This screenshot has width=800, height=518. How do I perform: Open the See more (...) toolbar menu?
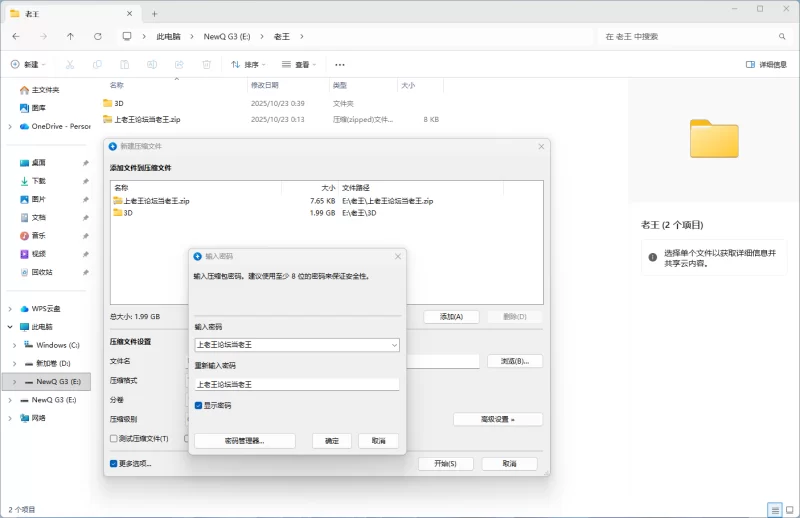tap(340, 64)
